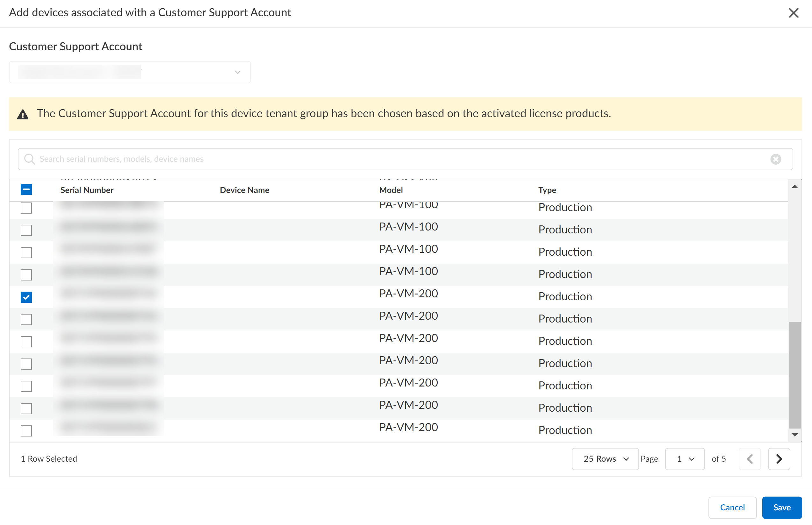Sort by Serial Number column header
The height and width of the screenshot is (525, 812).
tap(87, 190)
